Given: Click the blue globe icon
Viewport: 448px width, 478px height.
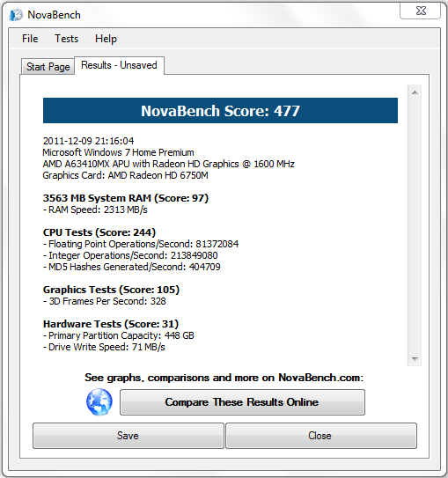Looking at the screenshot, I should pyautogui.click(x=99, y=401).
